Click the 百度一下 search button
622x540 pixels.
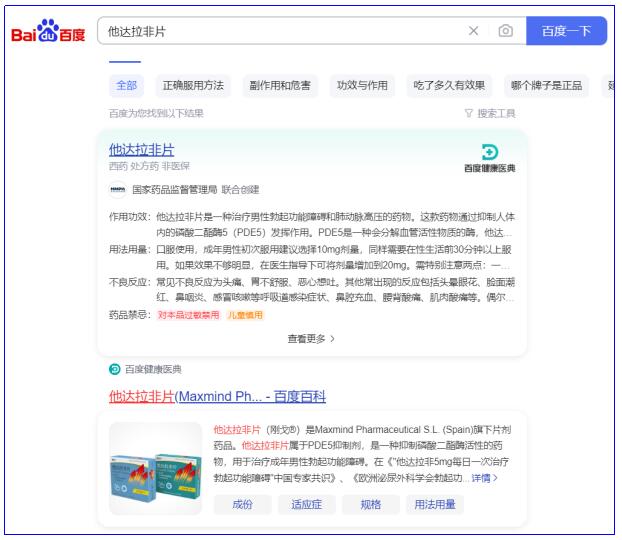pyautogui.click(x=566, y=31)
